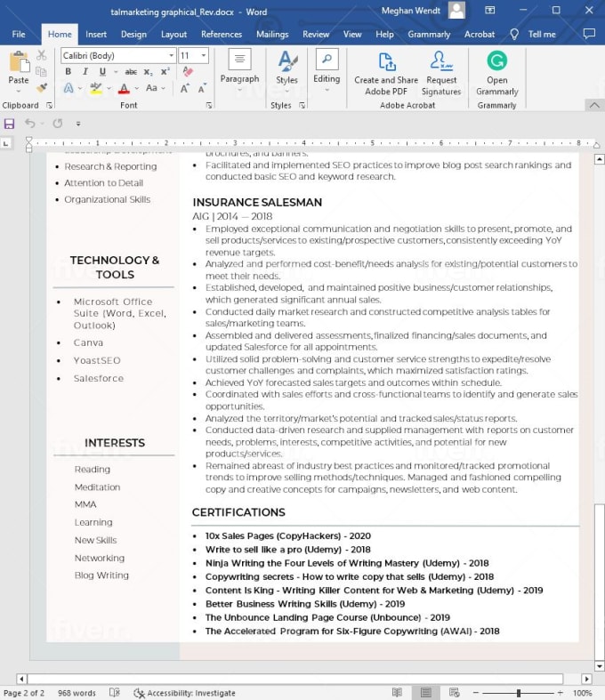
Task: Collapse the ribbon with the chevron
Action: tap(594, 105)
